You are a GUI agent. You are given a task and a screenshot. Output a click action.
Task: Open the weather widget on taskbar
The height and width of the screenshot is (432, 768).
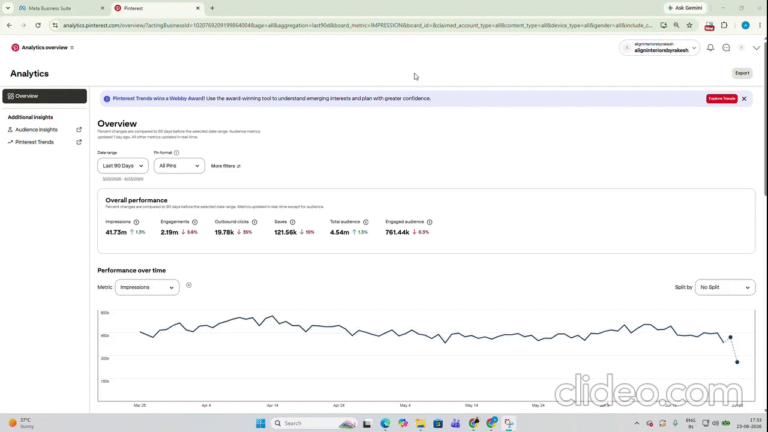[22, 423]
